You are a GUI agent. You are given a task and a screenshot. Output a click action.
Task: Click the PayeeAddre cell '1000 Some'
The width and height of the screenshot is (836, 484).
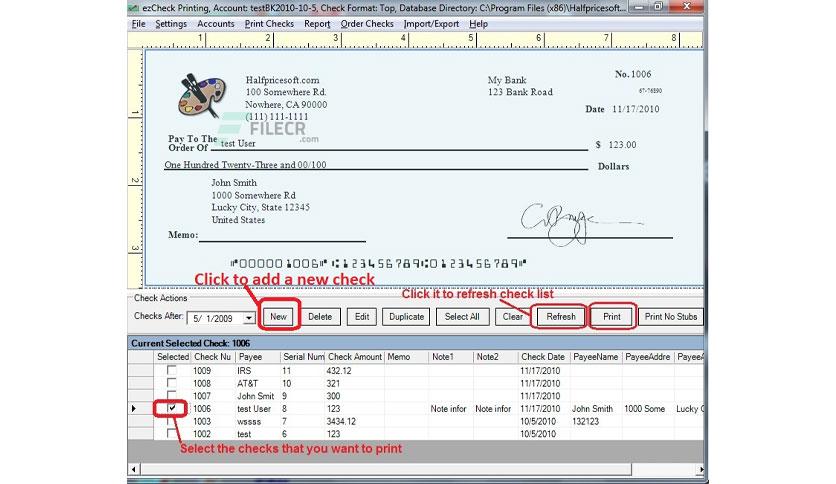pos(648,409)
